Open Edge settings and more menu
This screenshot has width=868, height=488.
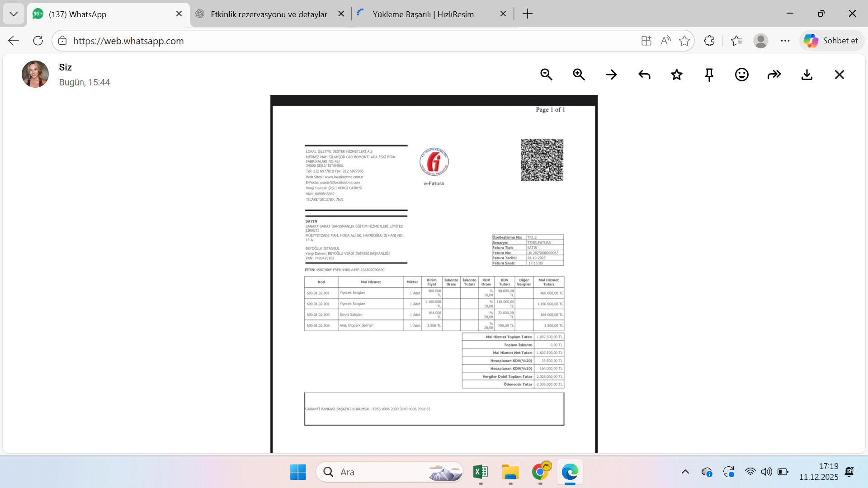point(785,41)
